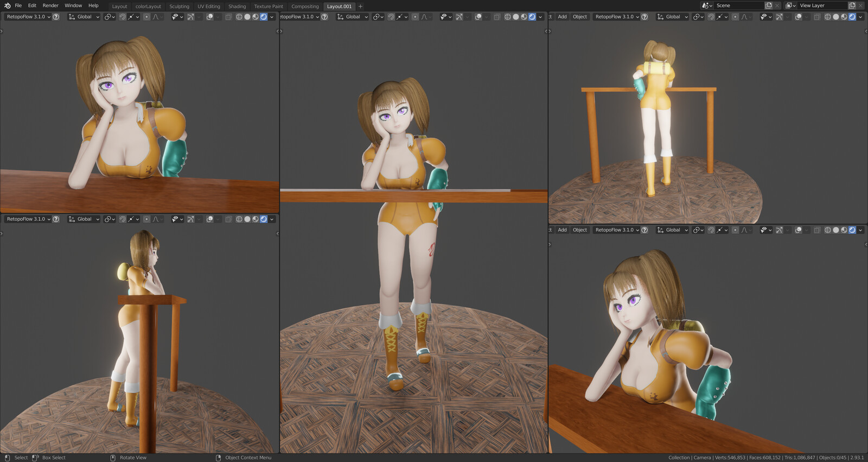Open the scene browse icon
The image size is (868, 462).
point(707,5)
